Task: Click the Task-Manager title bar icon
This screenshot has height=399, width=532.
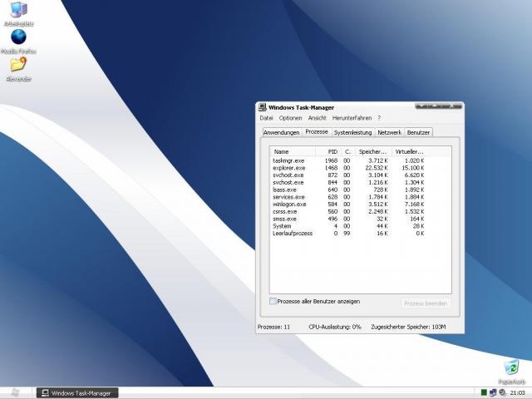Action: 263,107
